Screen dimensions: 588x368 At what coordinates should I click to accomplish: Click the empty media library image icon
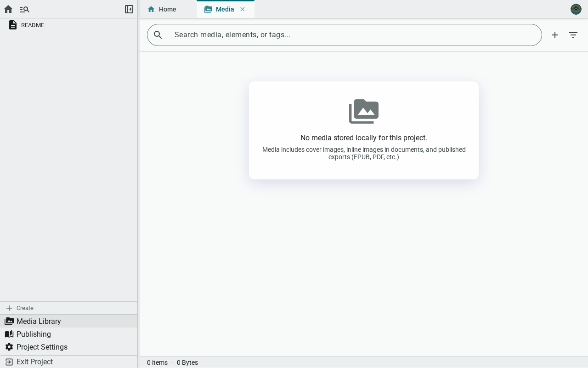[x=364, y=111]
